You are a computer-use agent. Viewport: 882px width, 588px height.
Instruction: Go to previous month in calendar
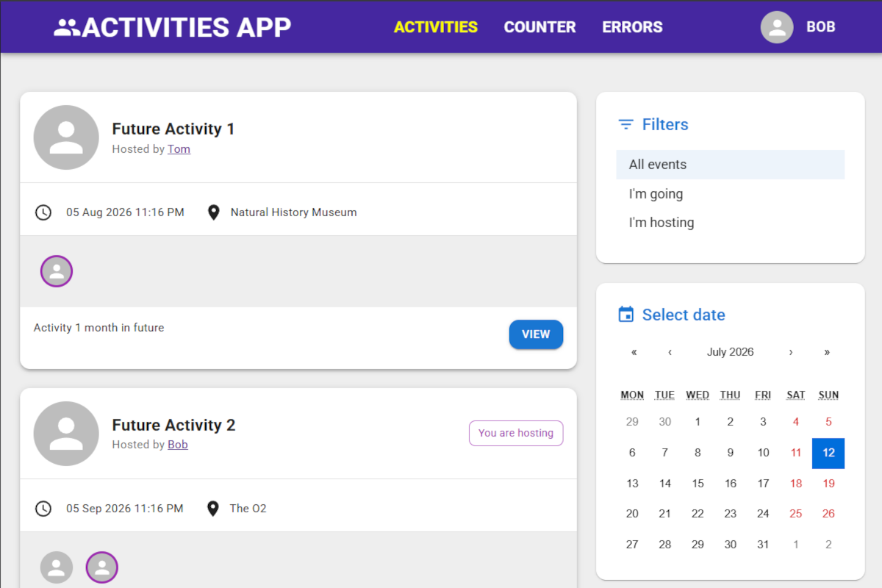tap(670, 352)
